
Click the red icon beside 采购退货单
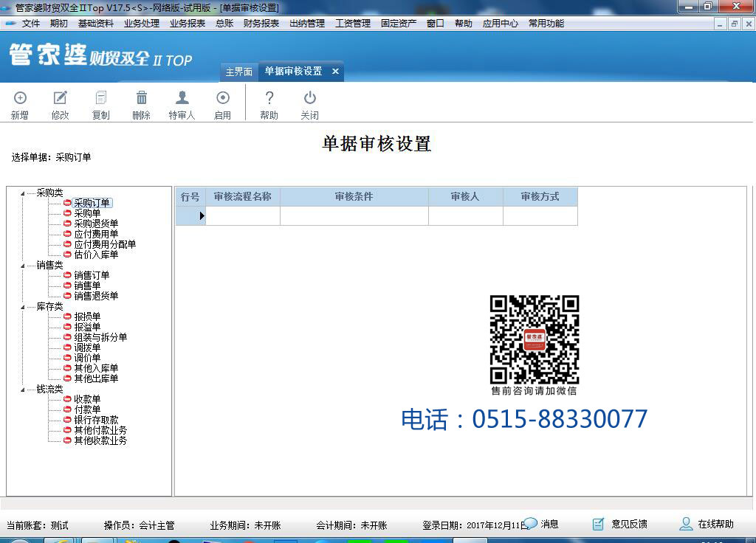click(x=67, y=224)
